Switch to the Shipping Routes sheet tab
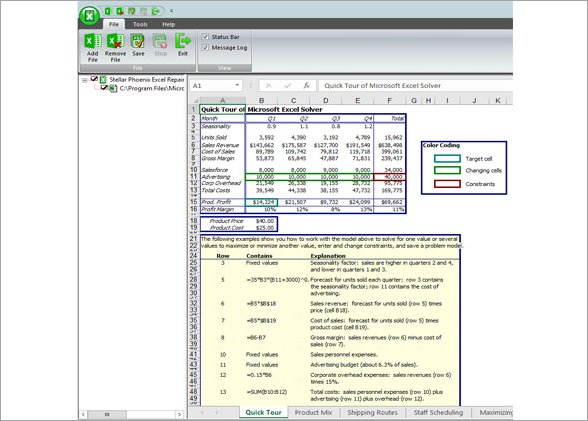 click(372, 412)
